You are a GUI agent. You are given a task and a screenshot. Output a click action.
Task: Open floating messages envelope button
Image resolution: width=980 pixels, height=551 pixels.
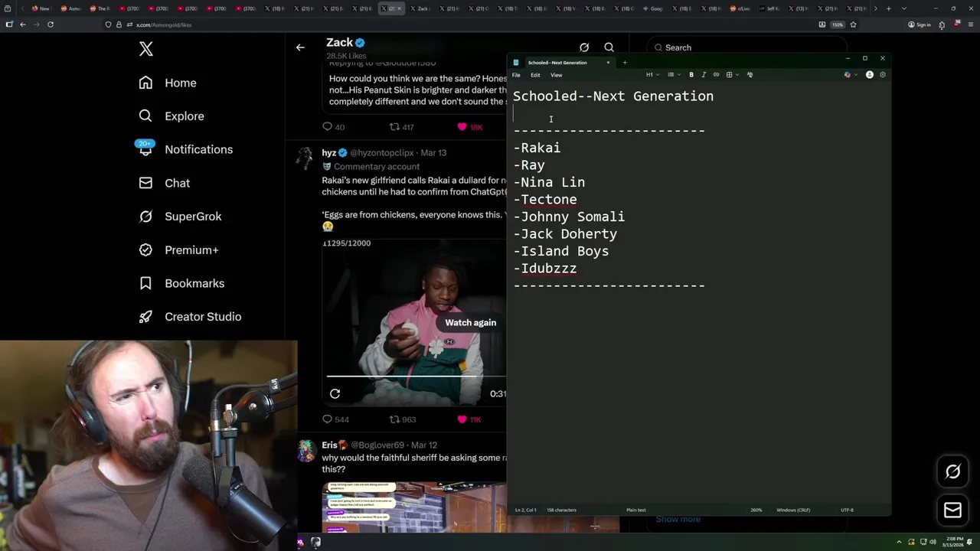952,510
